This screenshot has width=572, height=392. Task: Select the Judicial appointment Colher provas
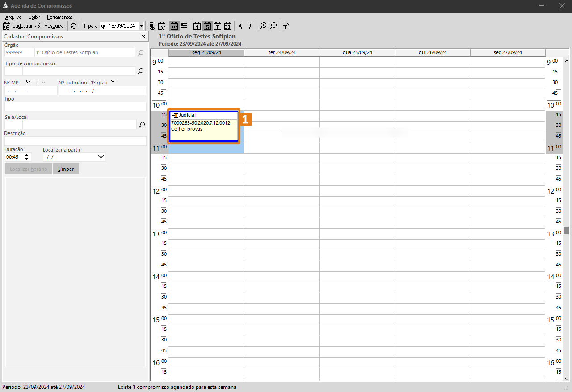point(204,126)
